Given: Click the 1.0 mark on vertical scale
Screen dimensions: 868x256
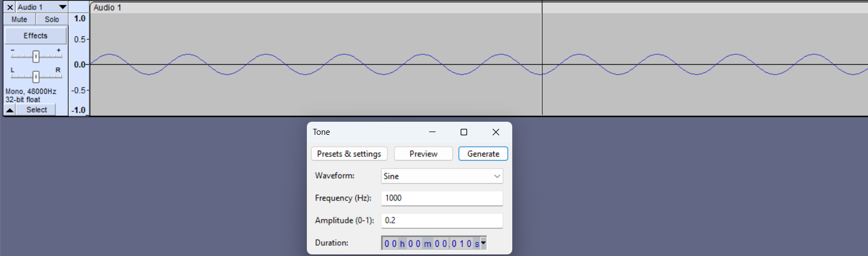Looking at the screenshot, I should pyautogui.click(x=80, y=18).
